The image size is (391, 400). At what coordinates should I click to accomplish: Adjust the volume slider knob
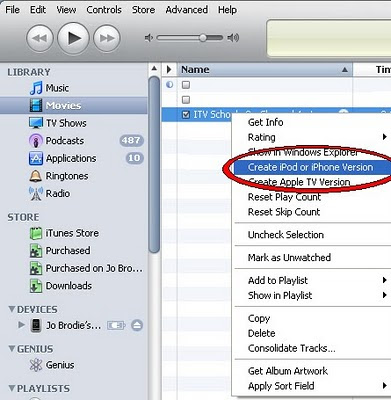coord(203,38)
